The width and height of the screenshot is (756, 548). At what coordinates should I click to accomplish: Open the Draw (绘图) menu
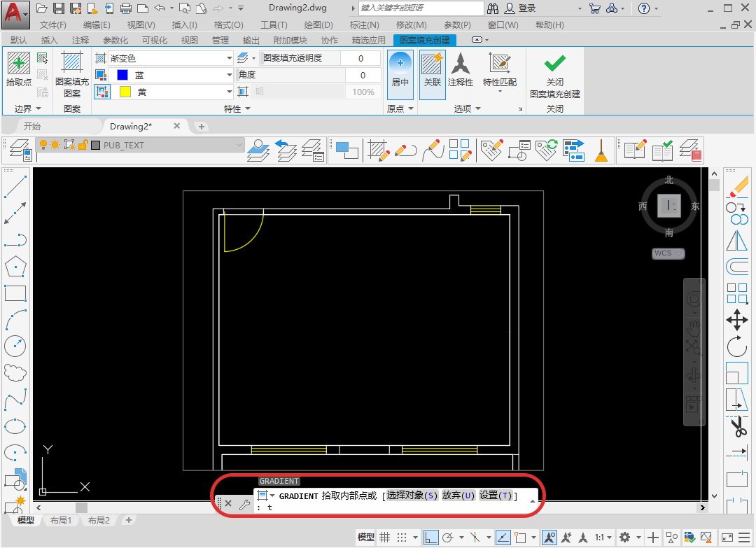click(318, 25)
